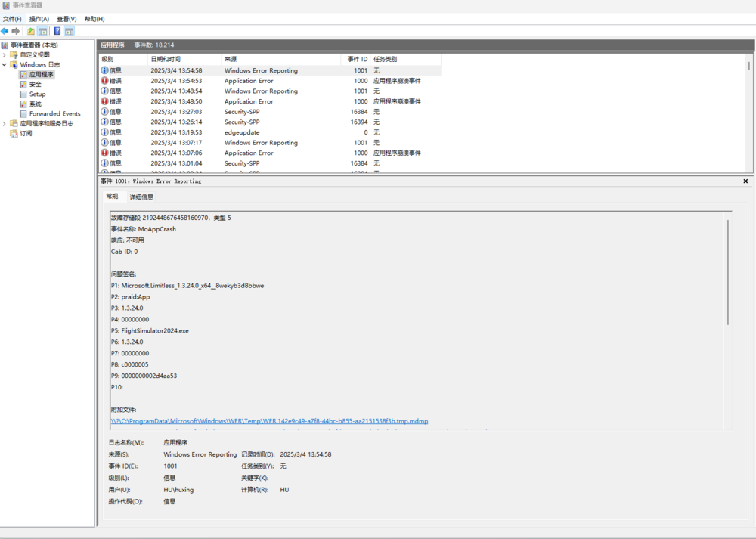Open the WER .tmp.mdmp attached file link
This screenshot has height=539, width=756.
click(x=269, y=421)
